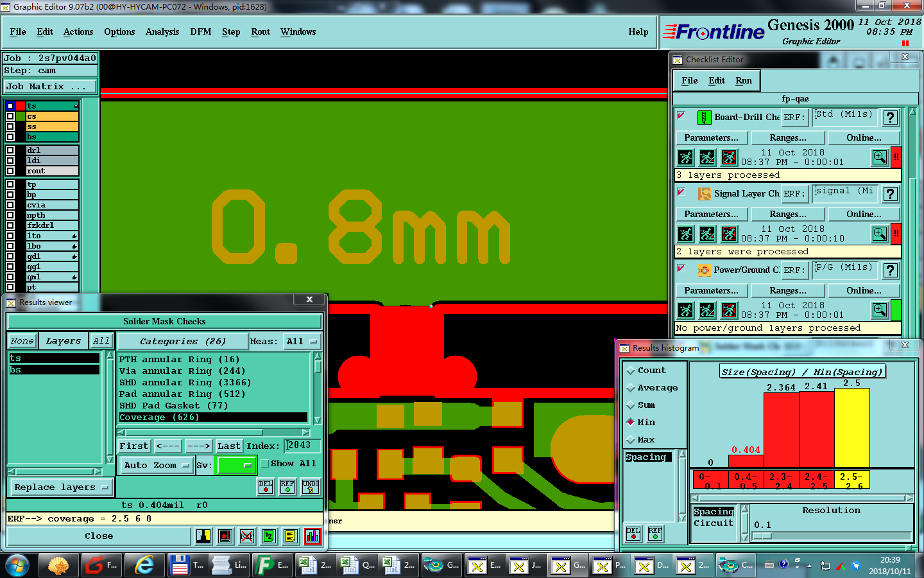The width and height of the screenshot is (924, 578).
Task: Click Online for Power/Ground check
Action: point(864,290)
